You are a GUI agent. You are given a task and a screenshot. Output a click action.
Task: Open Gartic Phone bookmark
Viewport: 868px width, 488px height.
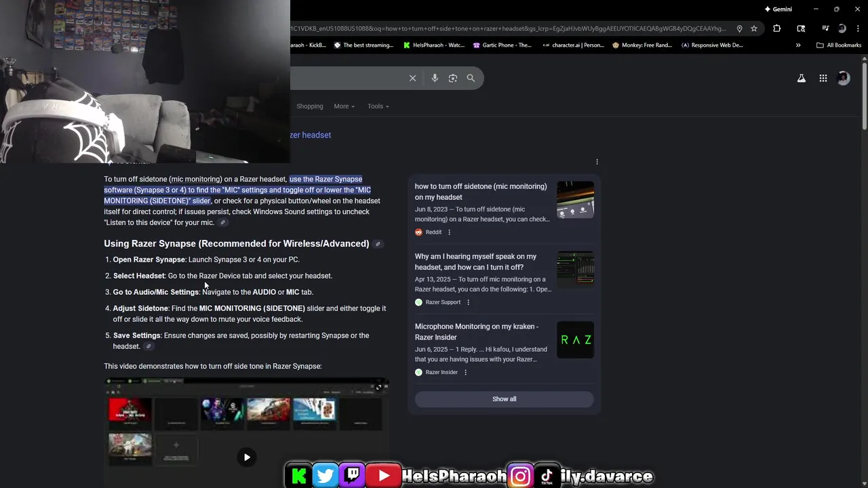pos(502,45)
